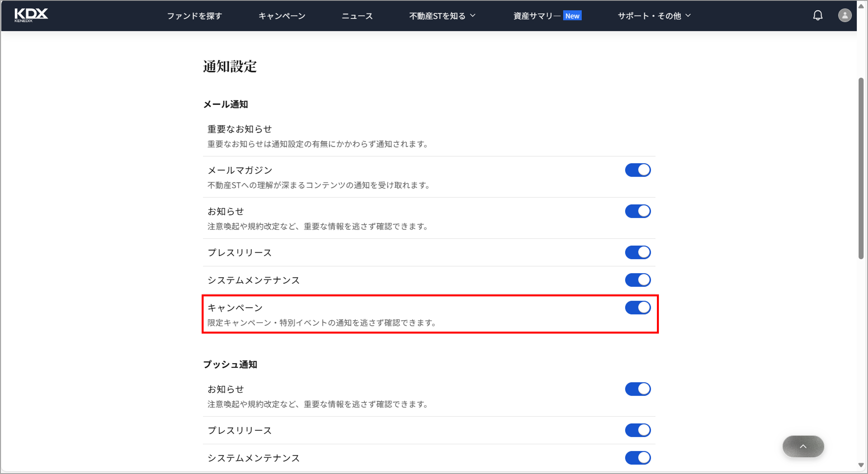
Task: Toggle push お知らせ notification switch
Action: pyautogui.click(x=638, y=389)
